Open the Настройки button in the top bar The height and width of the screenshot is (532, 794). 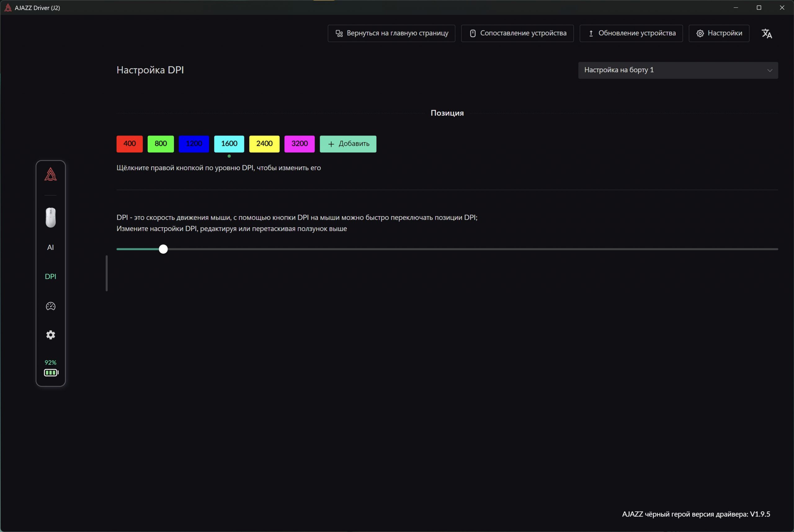[719, 33]
